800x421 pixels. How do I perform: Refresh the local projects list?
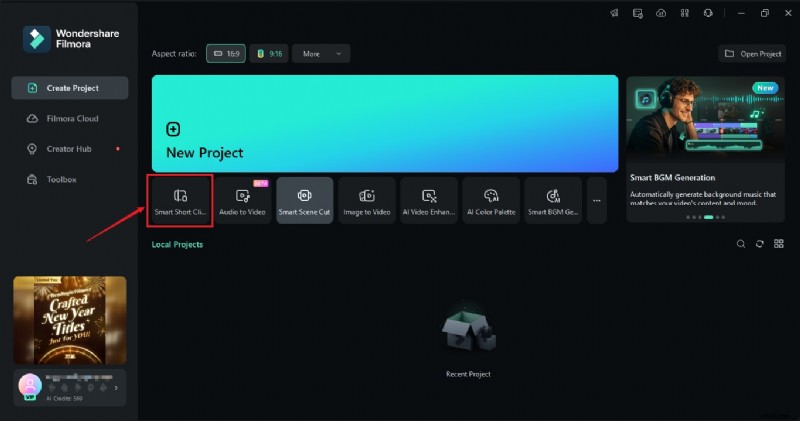coord(760,244)
